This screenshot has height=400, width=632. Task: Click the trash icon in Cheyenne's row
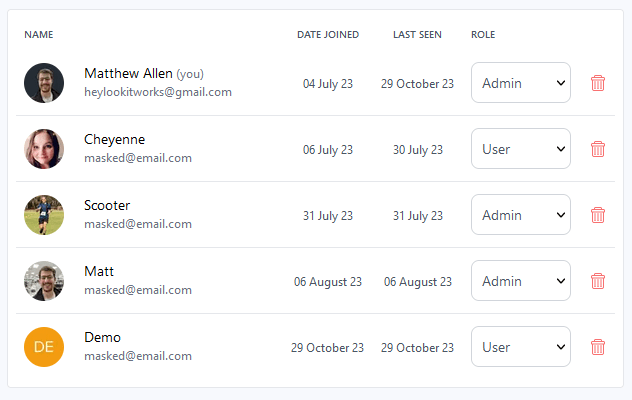(x=598, y=149)
